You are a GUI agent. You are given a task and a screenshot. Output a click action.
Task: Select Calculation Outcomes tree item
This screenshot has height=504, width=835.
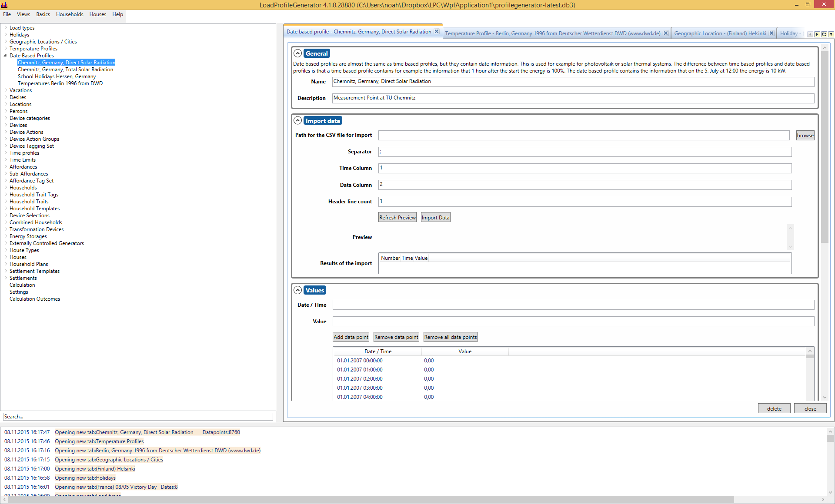click(x=35, y=299)
